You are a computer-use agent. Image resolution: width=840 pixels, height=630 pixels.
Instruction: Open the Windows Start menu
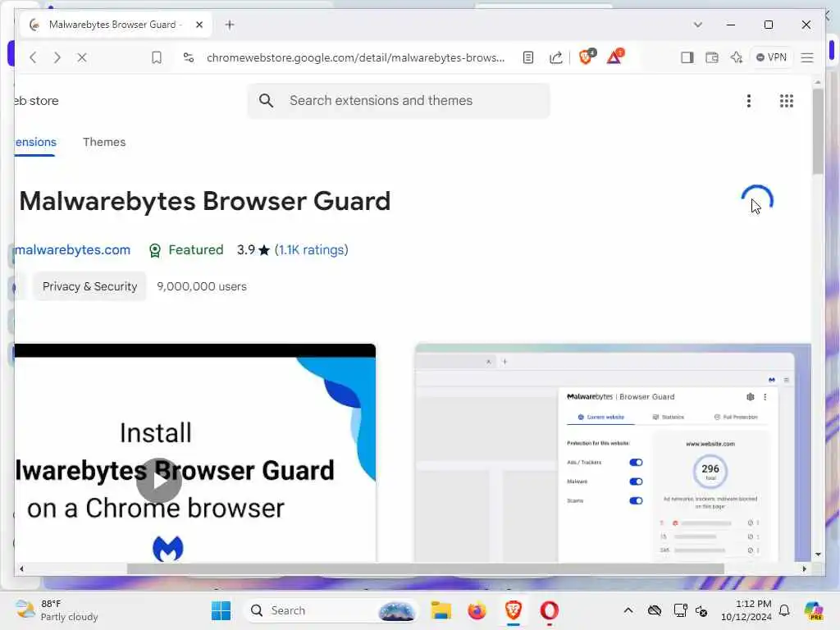221,610
